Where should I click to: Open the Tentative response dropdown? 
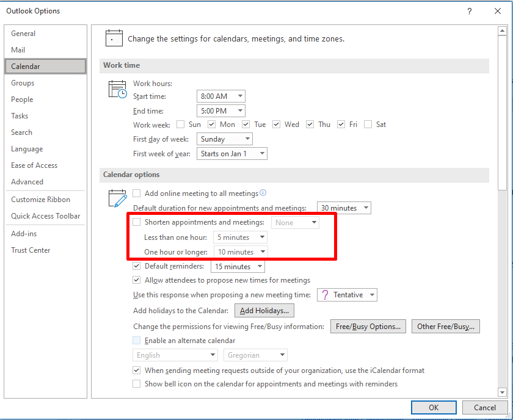click(x=347, y=295)
